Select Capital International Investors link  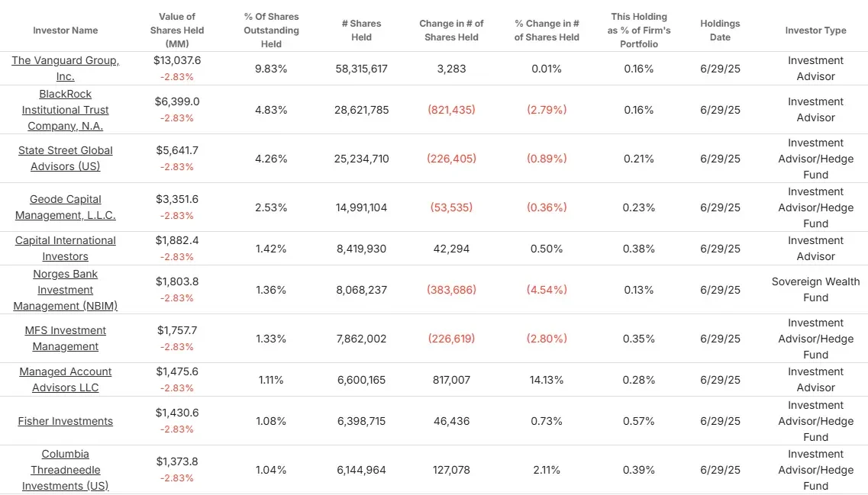66,249
